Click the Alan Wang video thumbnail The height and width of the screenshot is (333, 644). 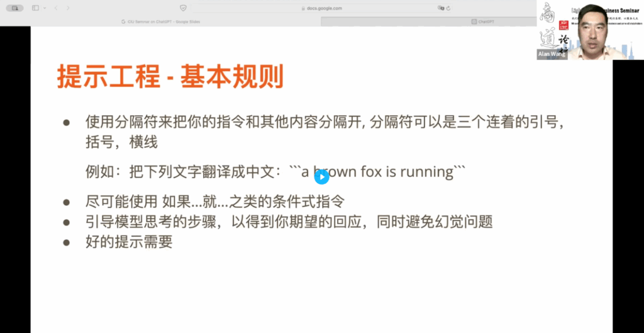(x=590, y=30)
